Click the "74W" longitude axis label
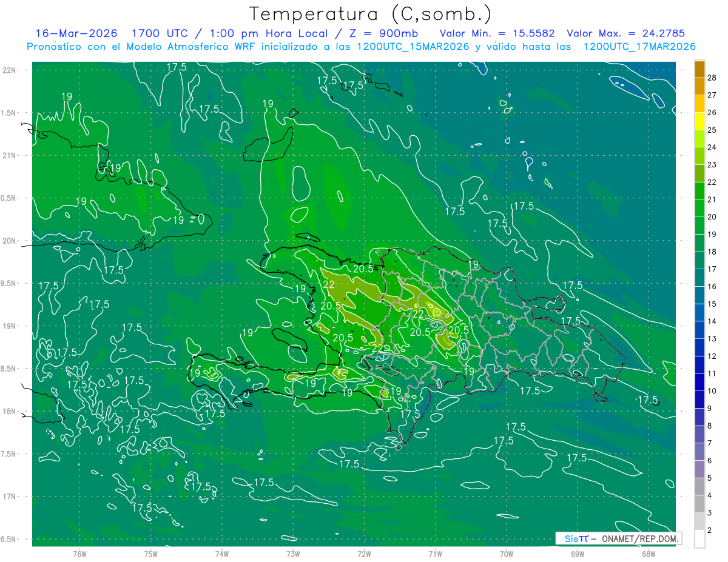The height and width of the screenshot is (562, 728). [x=221, y=554]
